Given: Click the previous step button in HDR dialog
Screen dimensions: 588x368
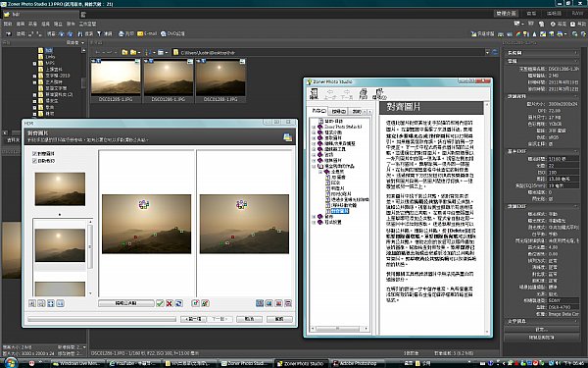Looking at the screenshot, I should point(193,319).
